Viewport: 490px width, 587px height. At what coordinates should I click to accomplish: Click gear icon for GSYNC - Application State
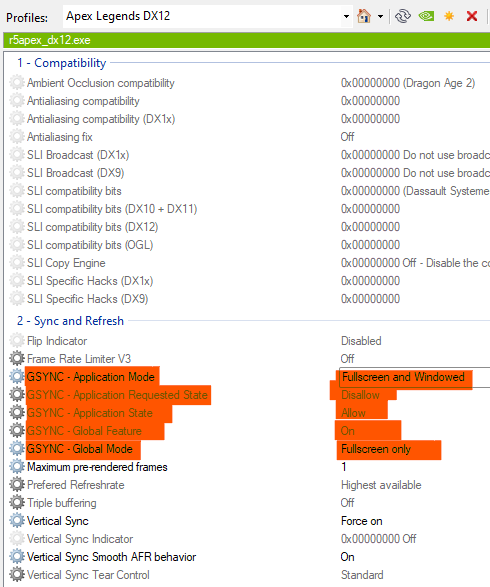point(17,413)
